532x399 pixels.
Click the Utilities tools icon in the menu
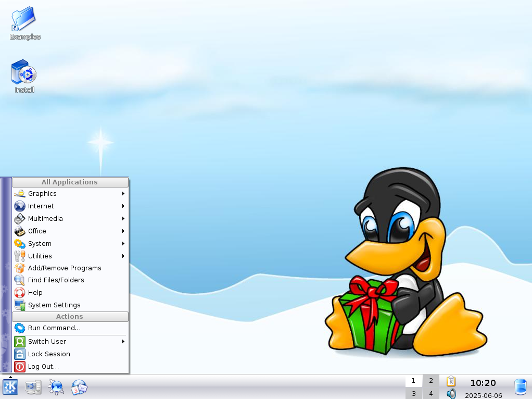click(x=20, y=256)
